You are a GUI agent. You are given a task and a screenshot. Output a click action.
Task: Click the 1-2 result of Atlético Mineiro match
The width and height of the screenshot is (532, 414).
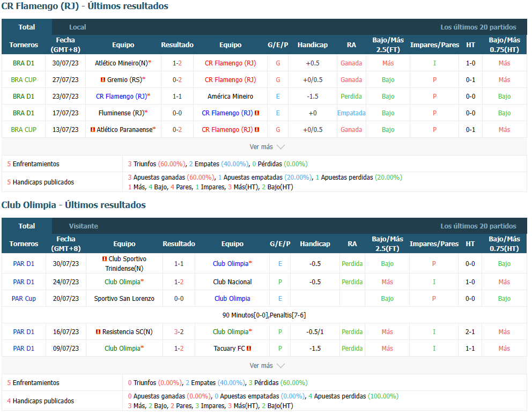[177, 63]
